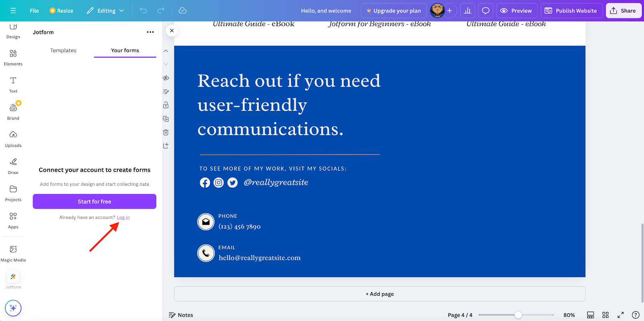The image size is (644, 321).
Task: Click the Facebook social icon
Action: coord(205,183)
